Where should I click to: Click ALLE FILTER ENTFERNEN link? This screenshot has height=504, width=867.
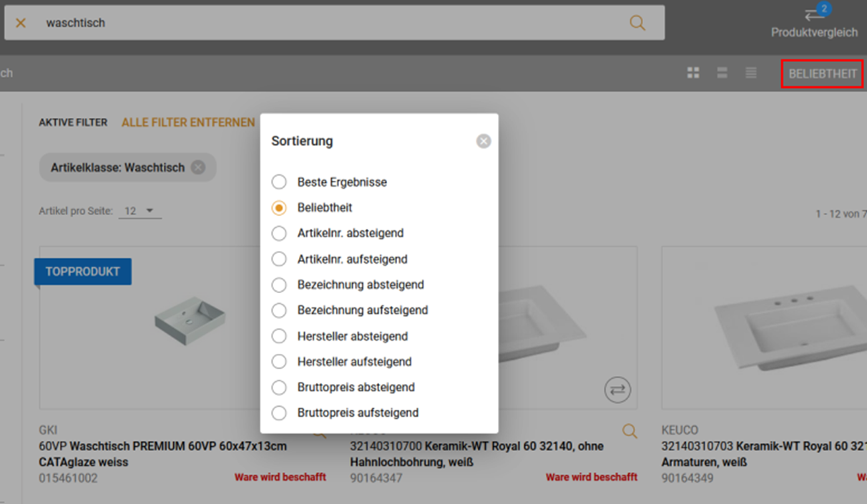[188, 122]
